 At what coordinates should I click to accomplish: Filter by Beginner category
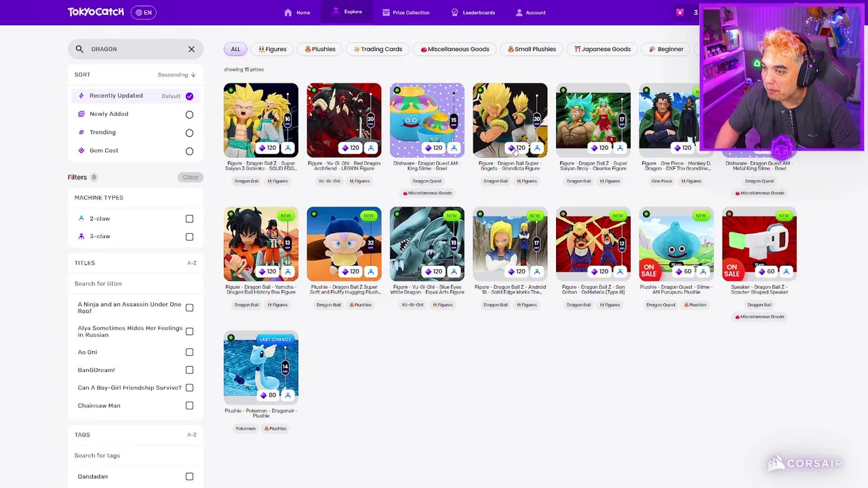pos(666,49)
